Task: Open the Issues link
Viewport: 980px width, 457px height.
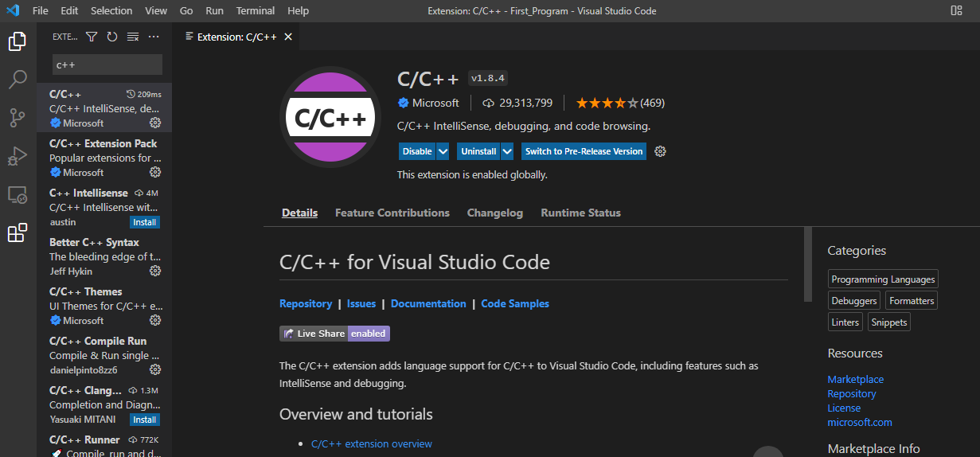Action: 361,303
